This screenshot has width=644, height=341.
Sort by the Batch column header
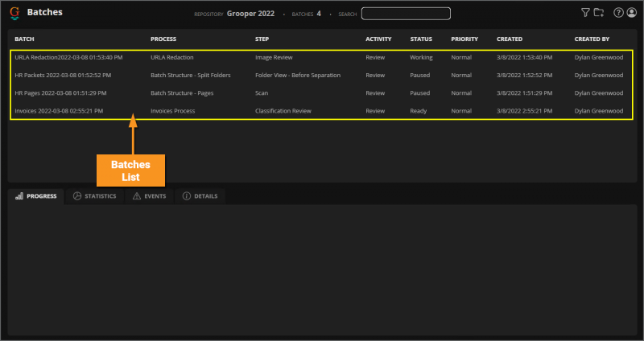coord(24,39)
